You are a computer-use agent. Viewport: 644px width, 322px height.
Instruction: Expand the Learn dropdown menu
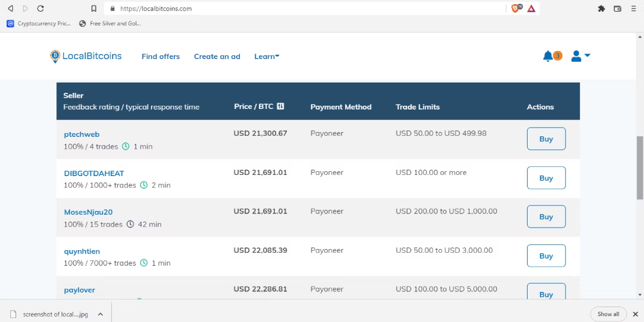click(x=267, y=56)
